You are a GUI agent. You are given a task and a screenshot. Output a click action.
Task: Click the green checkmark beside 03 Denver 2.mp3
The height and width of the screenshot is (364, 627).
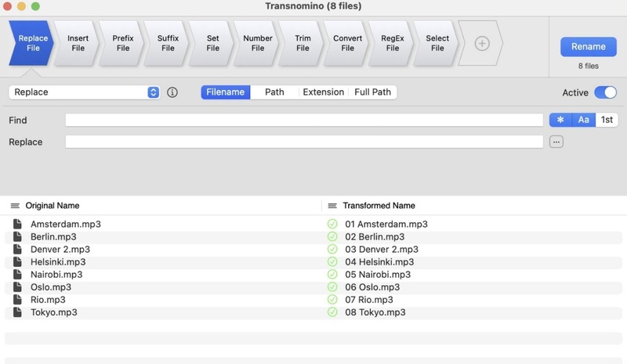(332, 250)
